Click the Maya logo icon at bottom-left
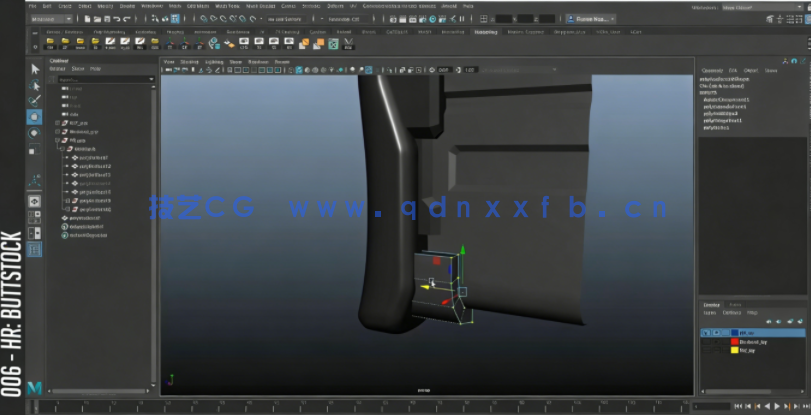The image size is (811, 415). (x=35, y=387)
